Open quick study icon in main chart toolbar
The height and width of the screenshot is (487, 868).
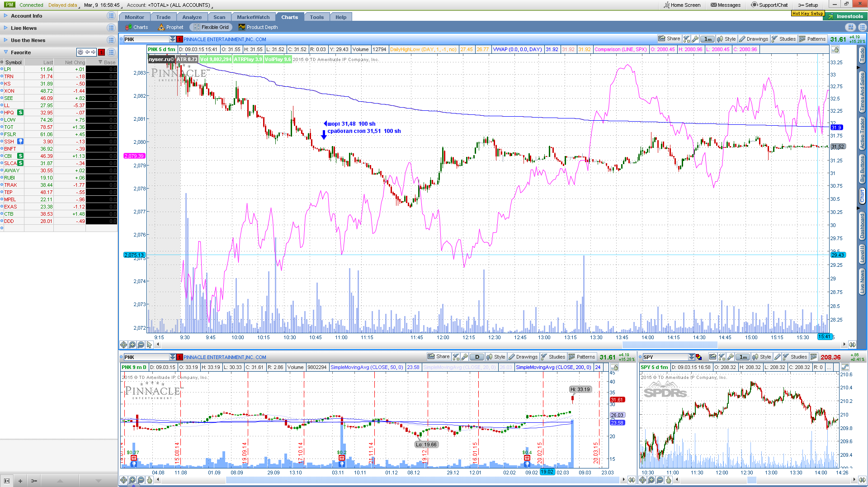687,39
